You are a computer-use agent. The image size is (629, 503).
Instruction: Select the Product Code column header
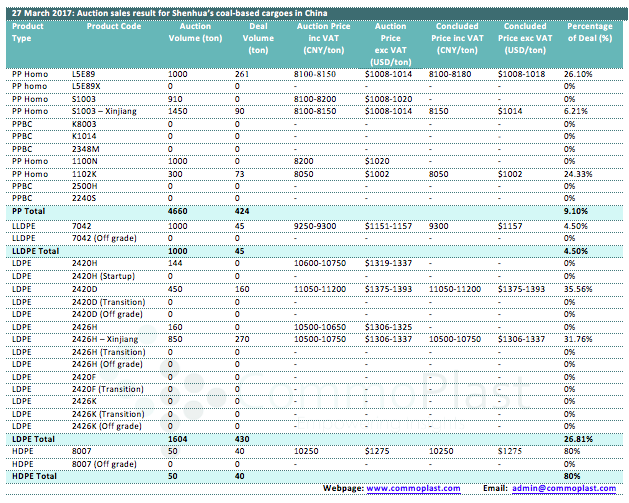[x=113, y=25]
